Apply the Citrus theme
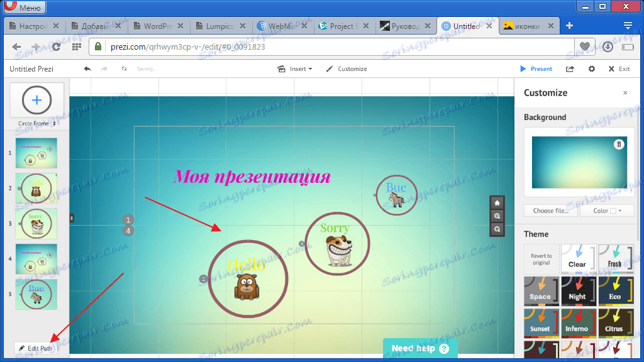The width and height of the screenshot is (644, 362). (616, 323)
